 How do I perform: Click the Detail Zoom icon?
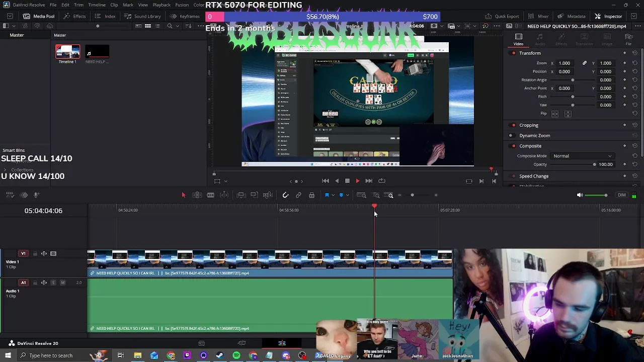tap(376, 195)
